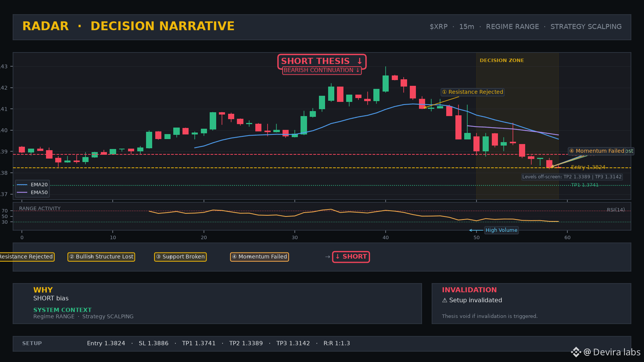Click the Bullish Structure Lost step chip
The width and height of the screenshot is (644, 362).
pyautogui.click(x=101, y=257)
